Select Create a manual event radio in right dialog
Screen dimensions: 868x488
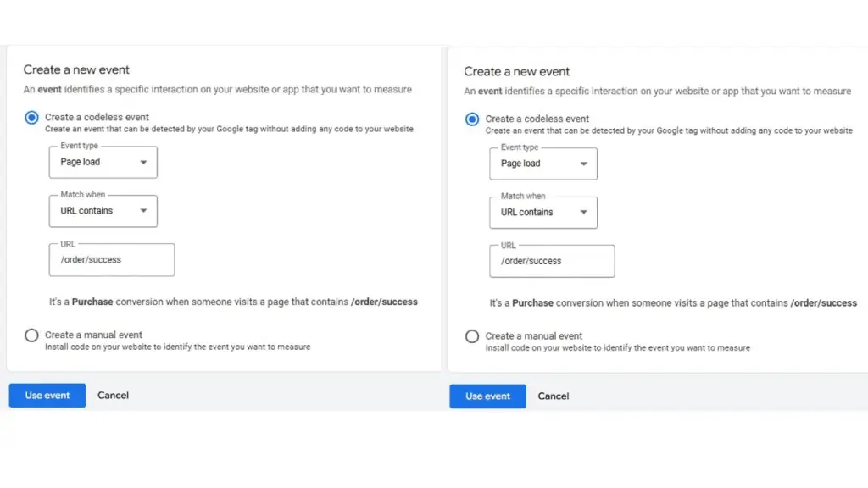472,336
